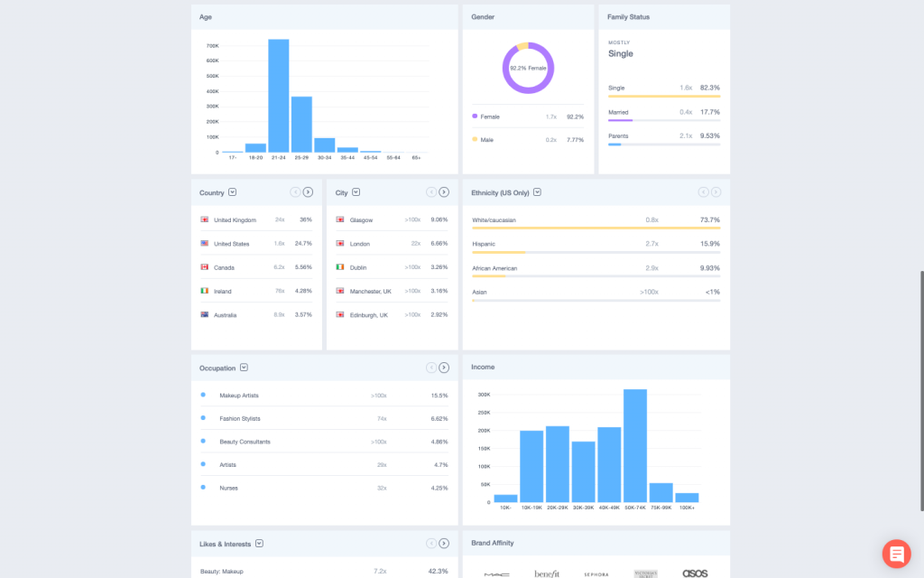
Task: Click previous arrow in Likes & Interests
Action: pos(431,543)
